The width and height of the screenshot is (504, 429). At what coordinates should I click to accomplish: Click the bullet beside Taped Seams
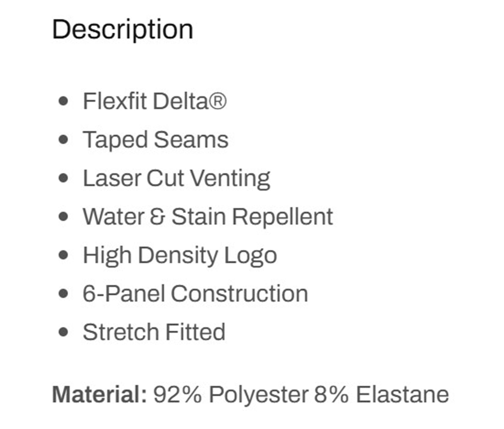click(x=63, y=140)
